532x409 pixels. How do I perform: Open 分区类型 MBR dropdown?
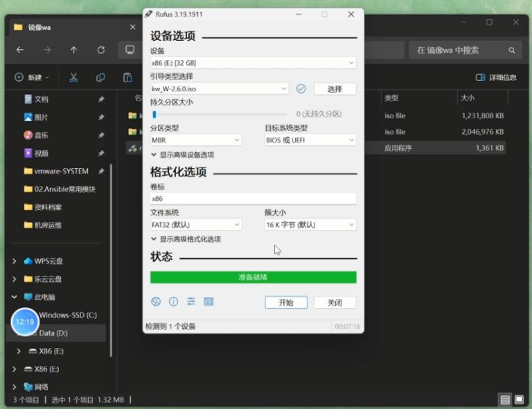tap(196, 140)
